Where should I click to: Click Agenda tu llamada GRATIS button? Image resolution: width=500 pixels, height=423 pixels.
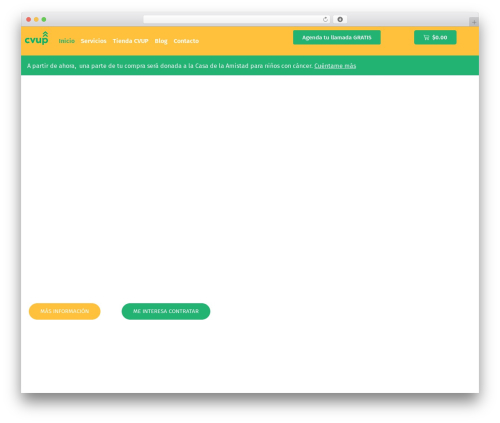point(337,37)
